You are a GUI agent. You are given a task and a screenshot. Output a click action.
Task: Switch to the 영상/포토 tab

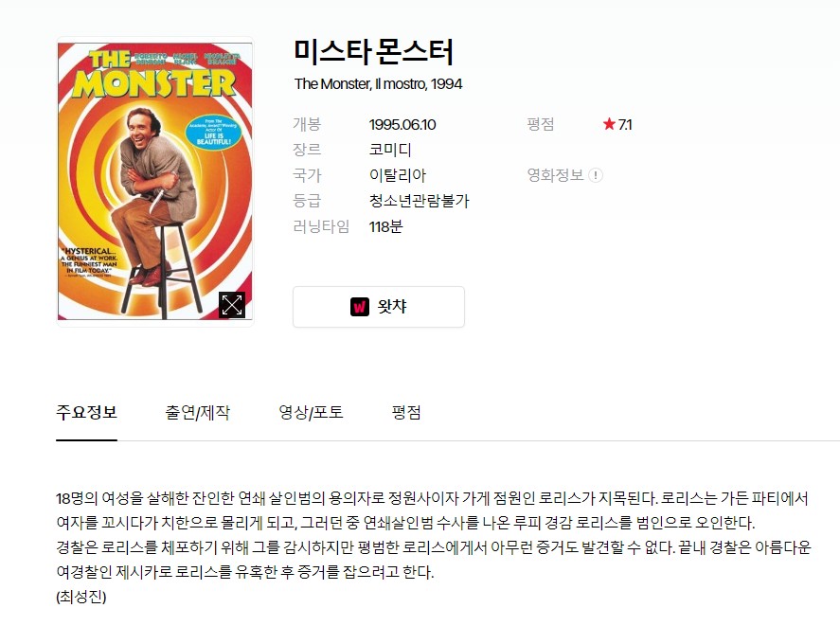tap(311, 413)
